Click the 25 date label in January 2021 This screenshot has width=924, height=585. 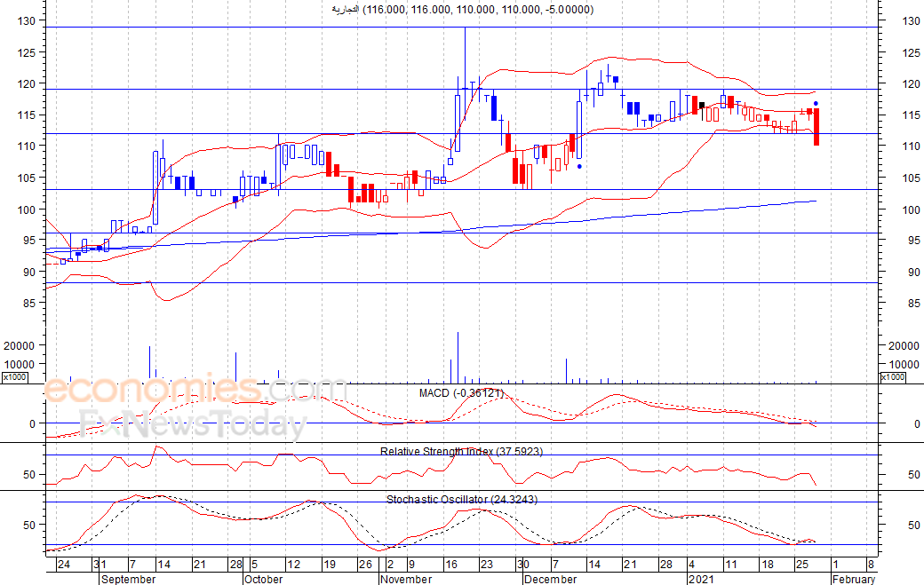point(802,565)
